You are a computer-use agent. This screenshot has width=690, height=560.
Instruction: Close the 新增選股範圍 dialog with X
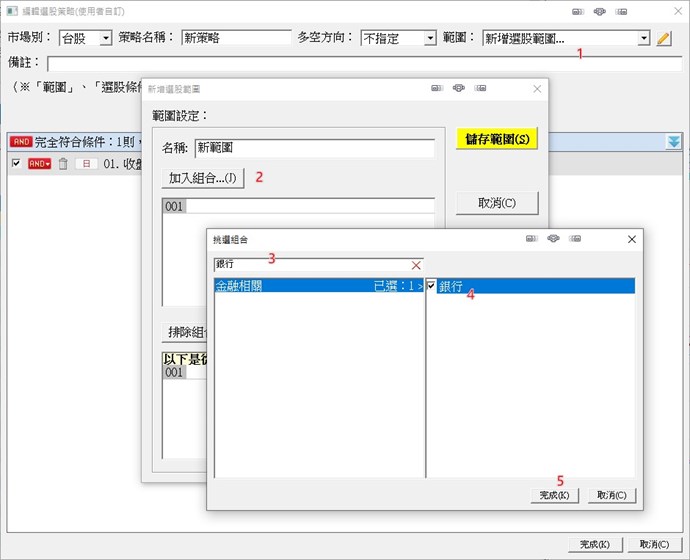coord(537,88)
